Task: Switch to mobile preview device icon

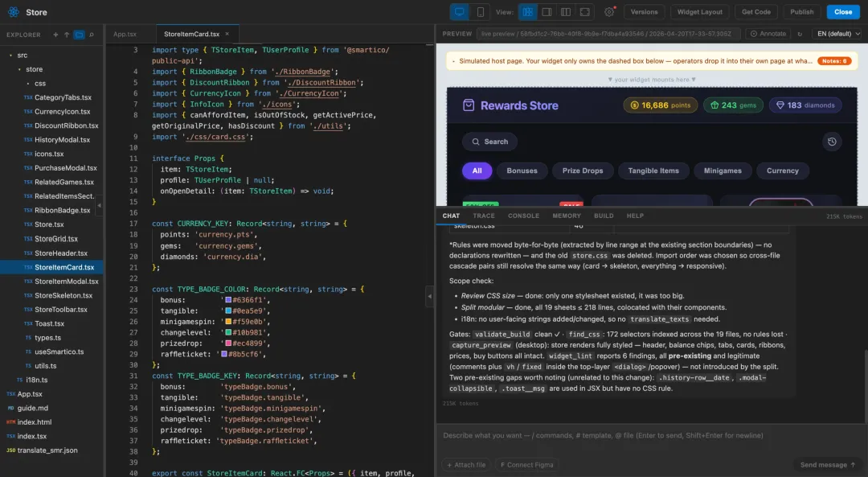Action: 480,11
